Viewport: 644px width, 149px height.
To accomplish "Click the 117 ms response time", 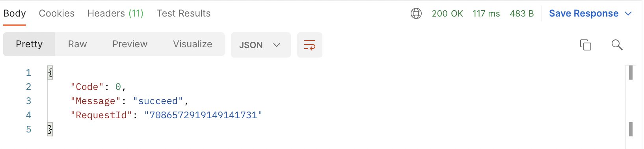I will pos(486,13).
